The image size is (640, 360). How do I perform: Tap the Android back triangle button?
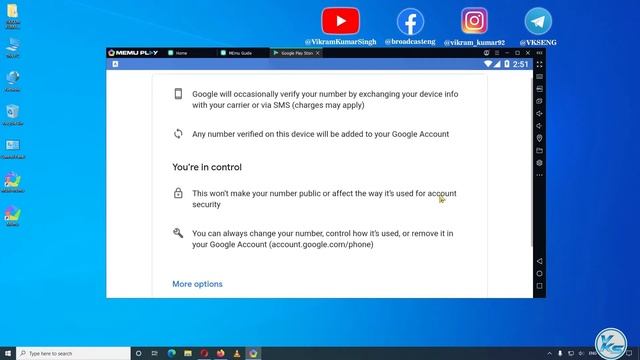coord(539,261)
